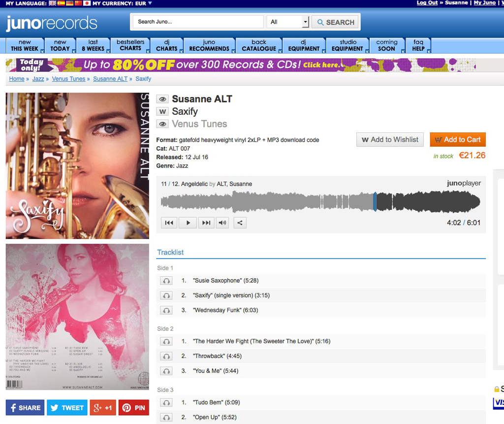Preview "Tudo Bem" with headphone icon

click(x=166, y=402)
